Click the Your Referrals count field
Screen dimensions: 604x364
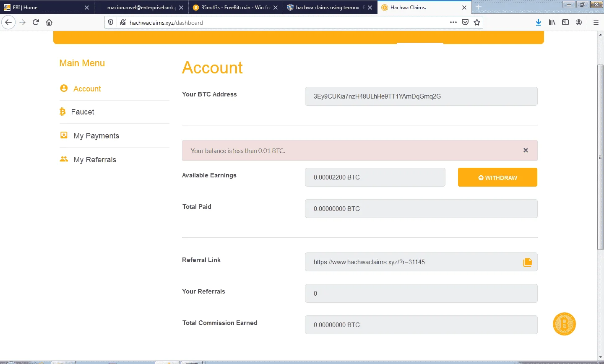[x=421, y=293]
